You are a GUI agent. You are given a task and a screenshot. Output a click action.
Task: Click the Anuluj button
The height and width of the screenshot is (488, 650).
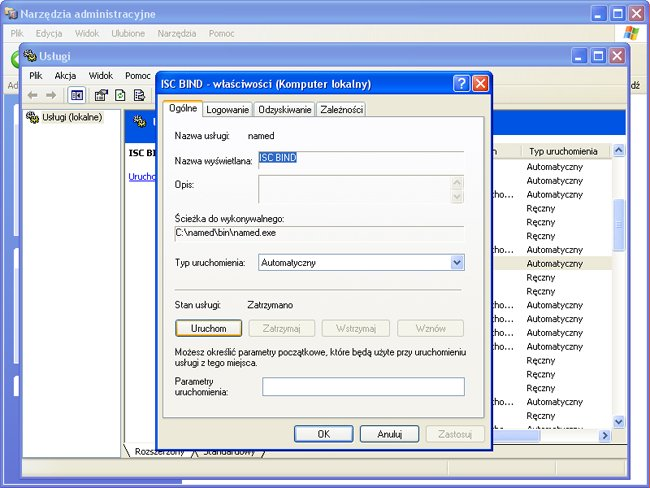pos(389,434)
